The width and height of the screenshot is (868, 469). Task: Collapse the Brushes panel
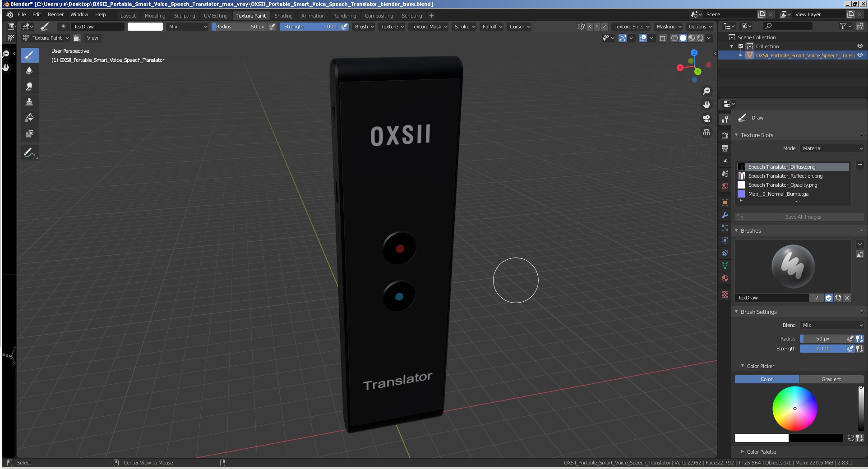(x=751, y=230)
